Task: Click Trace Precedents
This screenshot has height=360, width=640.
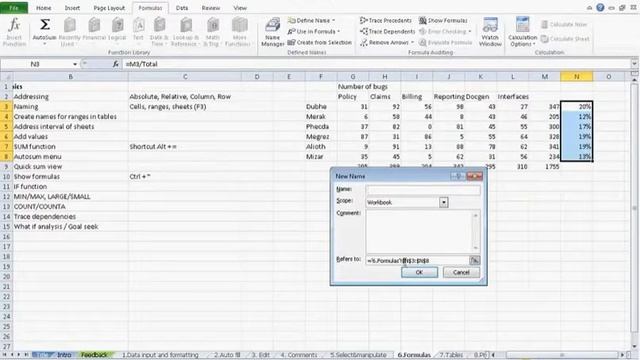Action: (x=386, y=20)
